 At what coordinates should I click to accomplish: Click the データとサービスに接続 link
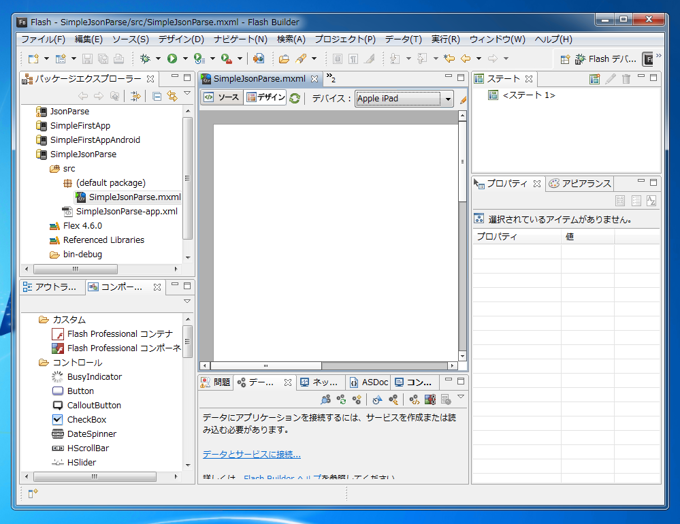point(252,455)
